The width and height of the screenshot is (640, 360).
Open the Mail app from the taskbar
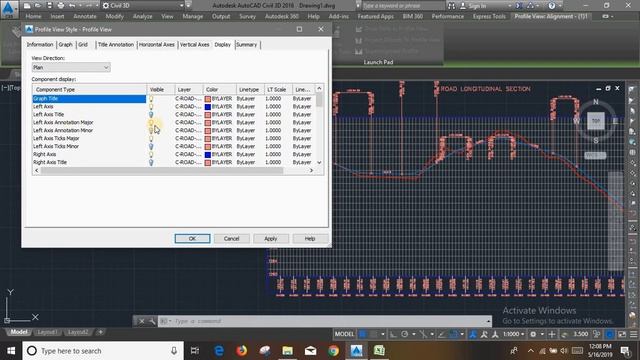tap(310, 351)
